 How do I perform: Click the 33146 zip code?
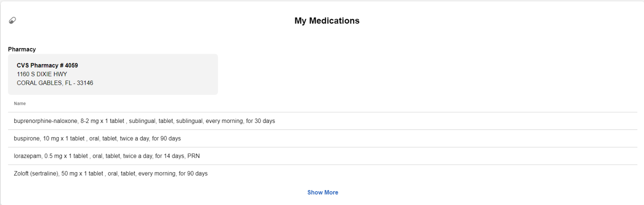click(x=85, y=83)
